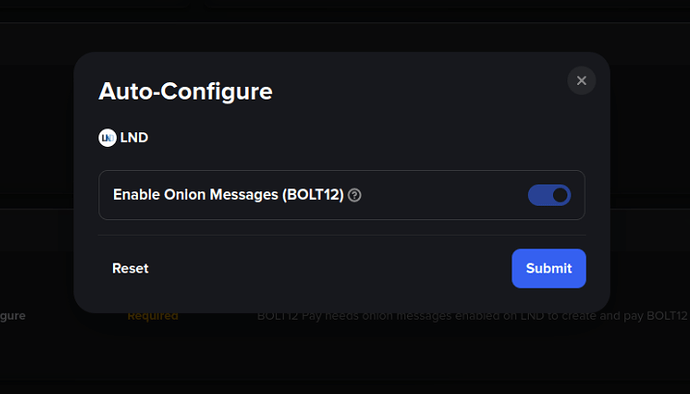Click the Enable Onion Messages label text
The image size is (690, 394).
tap(228, 195)
